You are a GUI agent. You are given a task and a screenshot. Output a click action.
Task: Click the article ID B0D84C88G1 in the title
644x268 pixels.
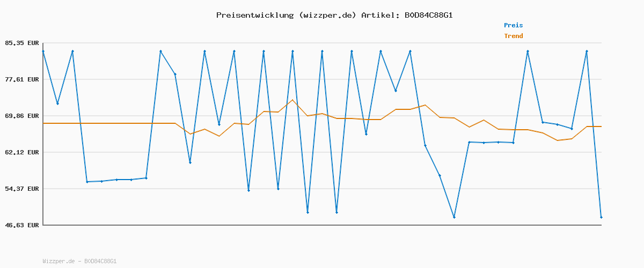point(428,15)
